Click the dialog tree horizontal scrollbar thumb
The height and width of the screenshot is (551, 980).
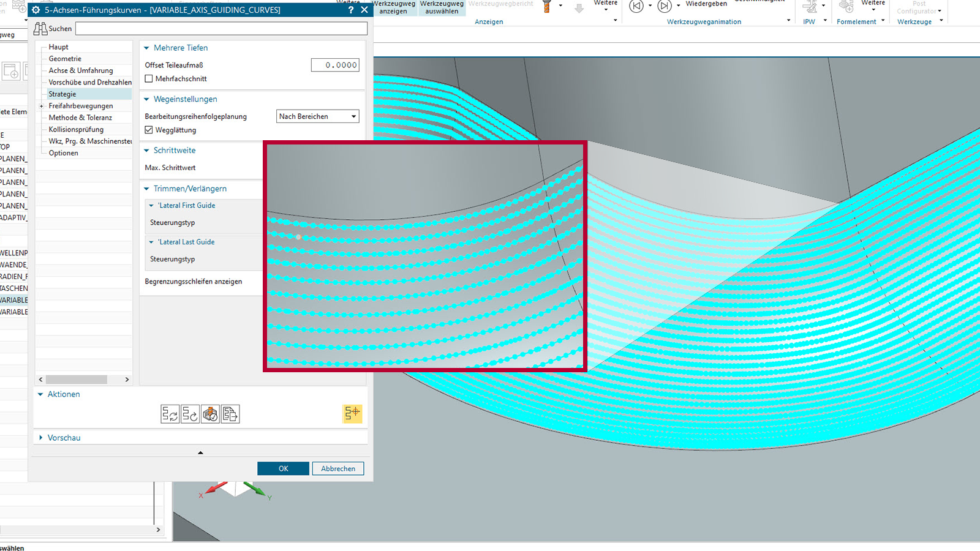pyautogui.click(x=77, y=380)
